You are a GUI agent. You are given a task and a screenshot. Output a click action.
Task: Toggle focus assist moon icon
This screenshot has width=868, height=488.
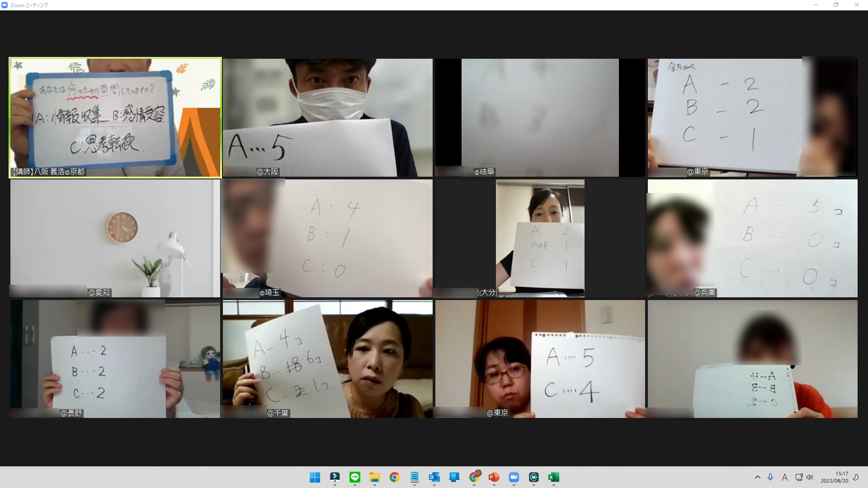click(x=856, y=477)
